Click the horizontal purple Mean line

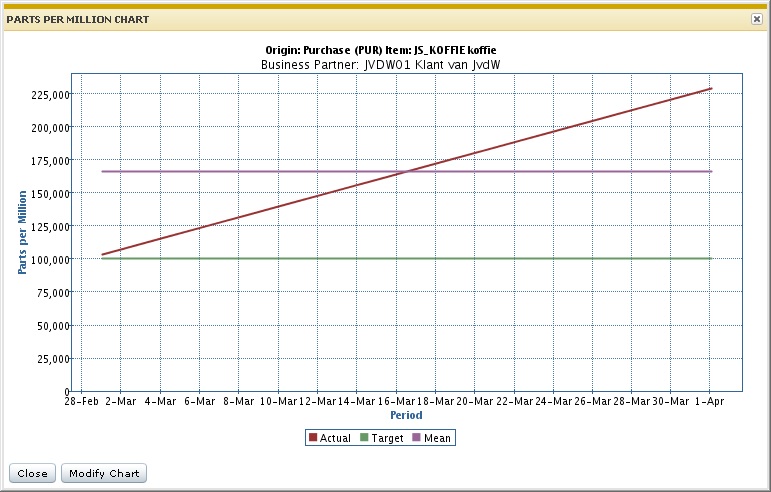250,171
